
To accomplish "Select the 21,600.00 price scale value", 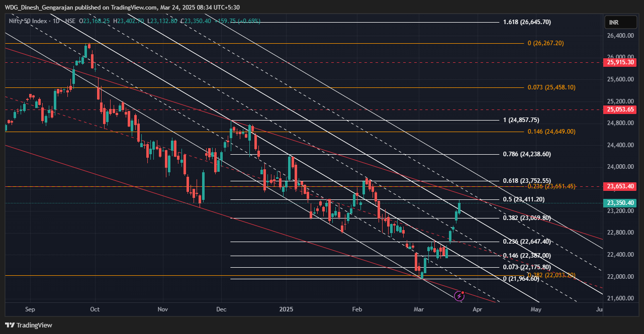I will coord(619,298).
